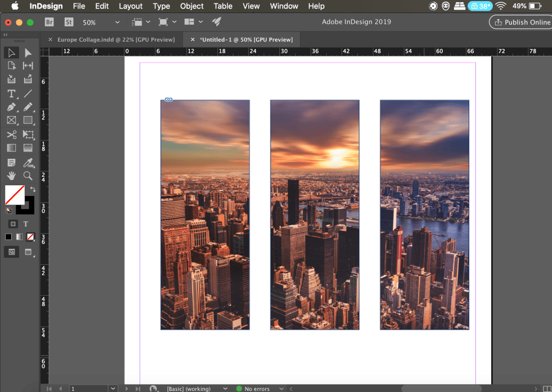Select the Gradient Swatch tool
This screenshot has width=552, height=392.
coord(11,148)
